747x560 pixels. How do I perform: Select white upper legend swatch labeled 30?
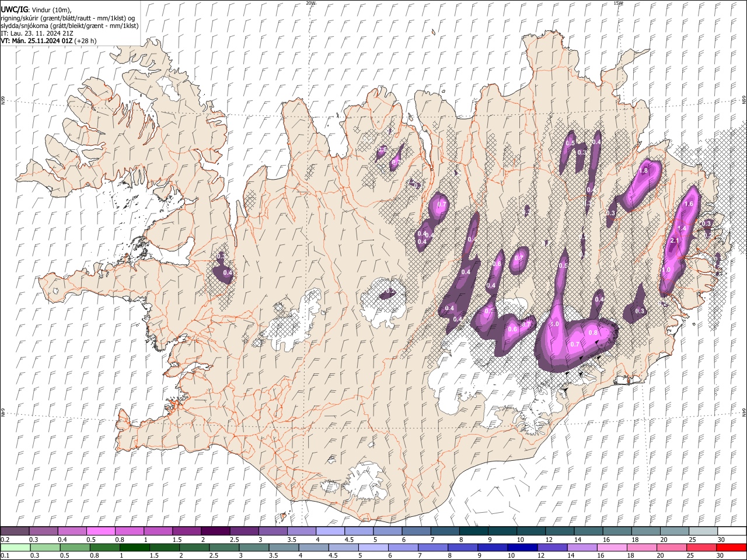point(731,531)
